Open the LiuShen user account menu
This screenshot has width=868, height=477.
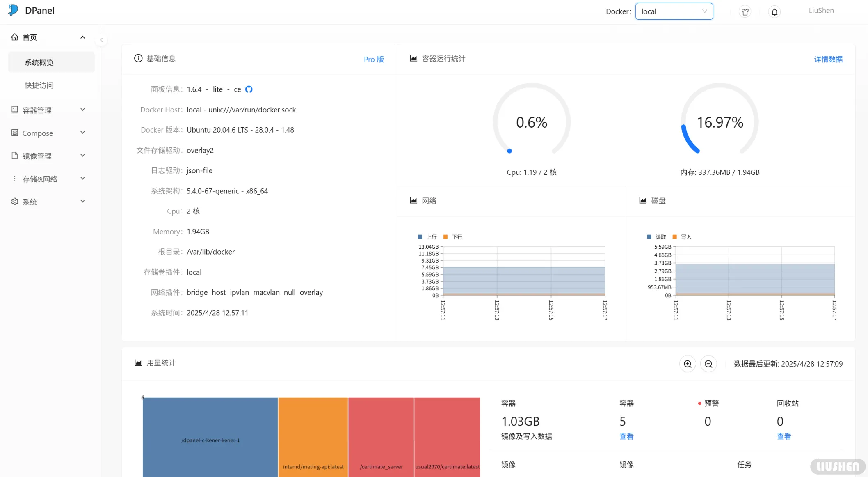(x=821, y=11)
